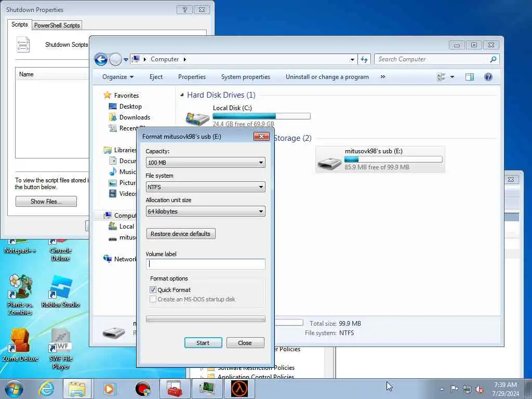Launch Internet Explorer from the taskbar
532x399 pixels.
[46, 389]
